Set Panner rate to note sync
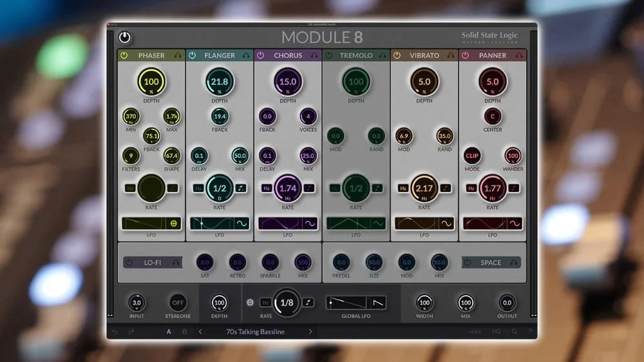This screenshot has width=644, height=362. (x=514, y=188)
